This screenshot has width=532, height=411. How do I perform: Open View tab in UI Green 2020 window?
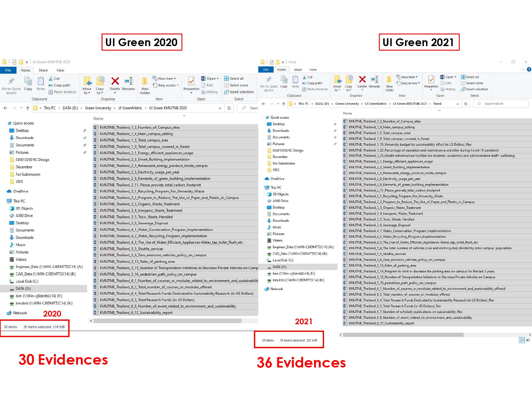[x=60, y=70]
